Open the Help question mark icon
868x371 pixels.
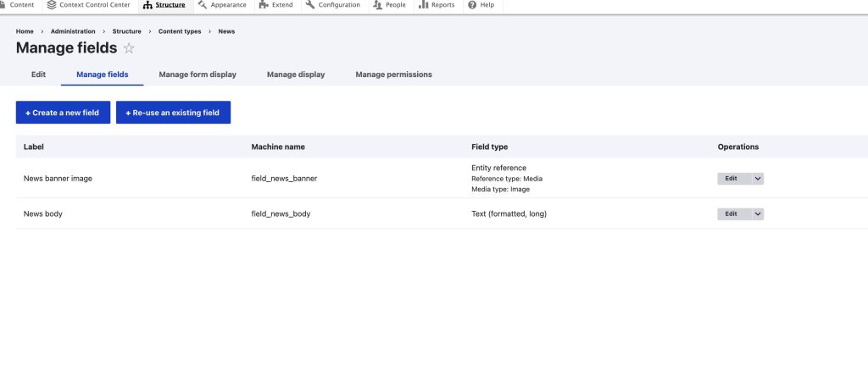[472, 5]
